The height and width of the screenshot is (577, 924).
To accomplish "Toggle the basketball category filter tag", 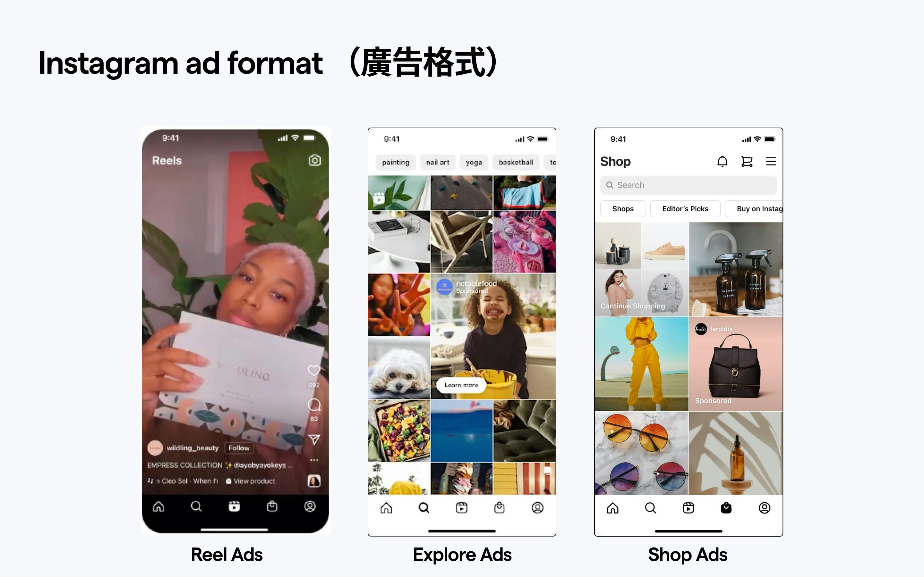I will pyautogui.click(x=516, y=162).
